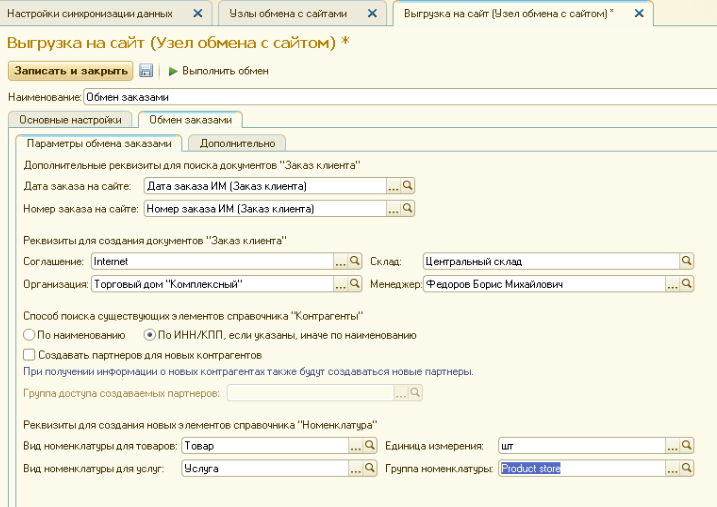Close the Узлы обмена с сайтами tab
717x507 pixels.
point(371,13)
